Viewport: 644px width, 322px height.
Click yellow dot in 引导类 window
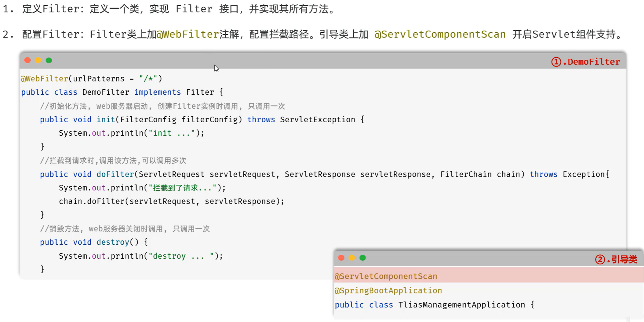[x=352, y=258]
